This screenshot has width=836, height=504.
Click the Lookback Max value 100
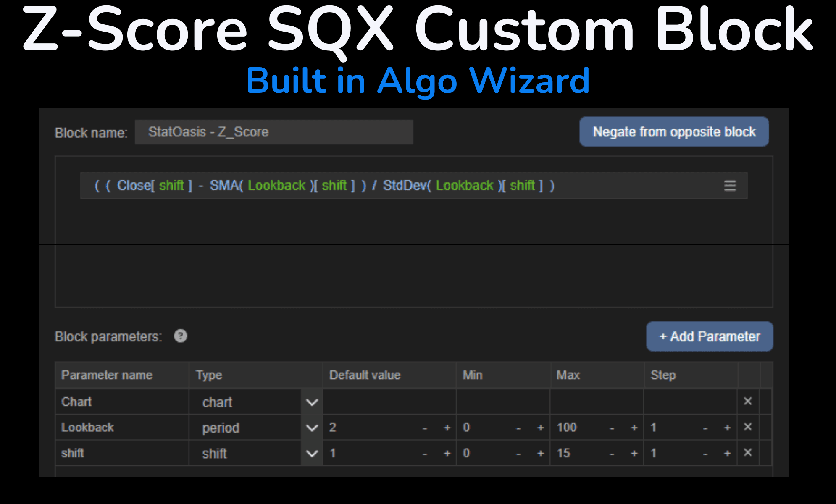(567, 428)
